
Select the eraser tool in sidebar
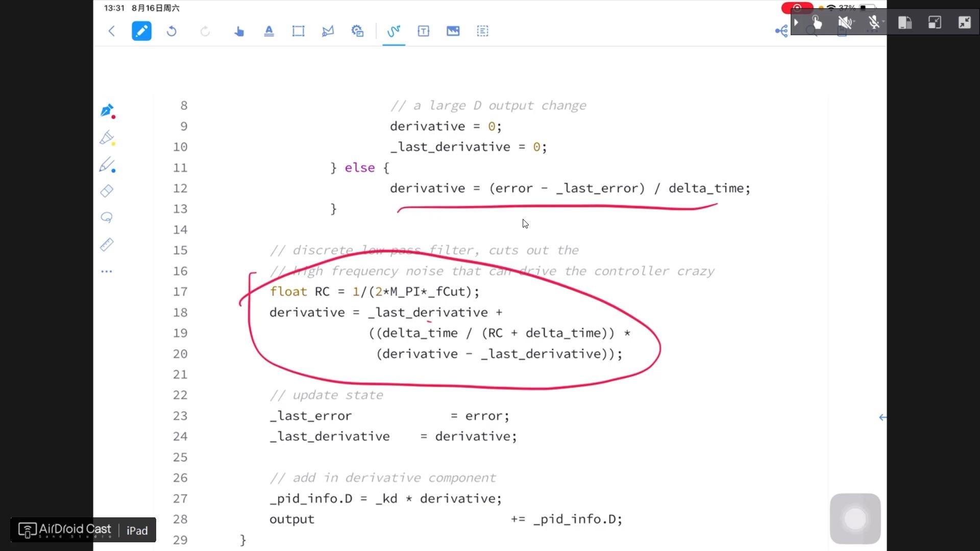coord(107,191)
